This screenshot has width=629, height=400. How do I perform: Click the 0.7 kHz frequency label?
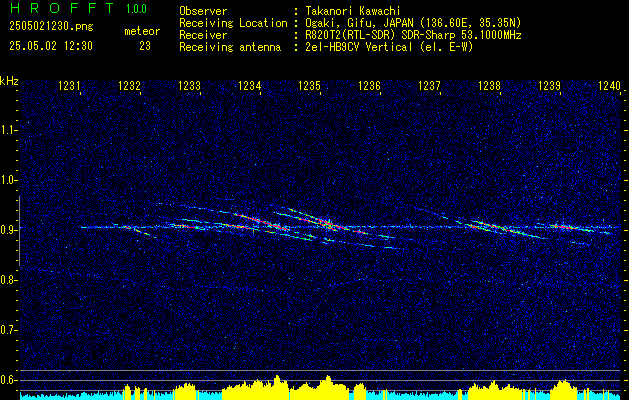(9, 330)
